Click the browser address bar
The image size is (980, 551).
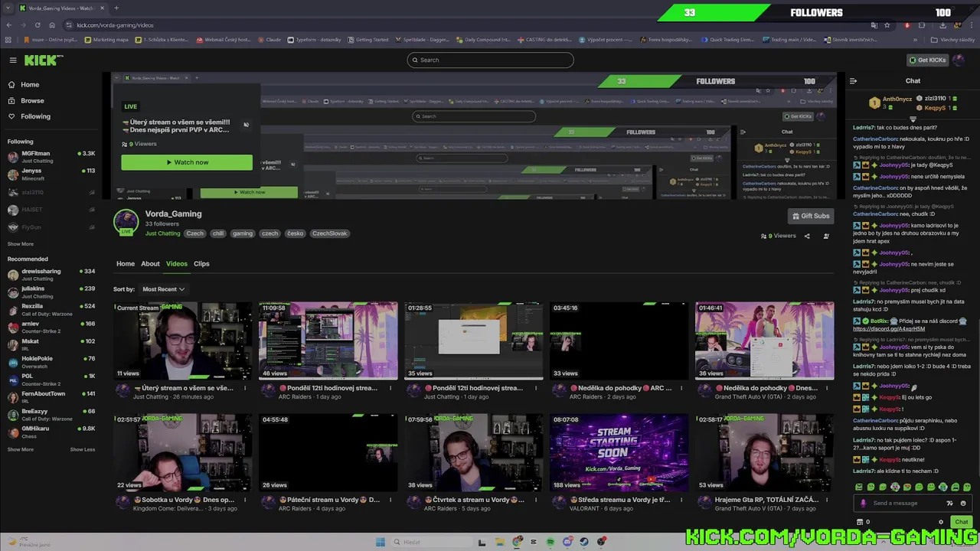(459, 24)
